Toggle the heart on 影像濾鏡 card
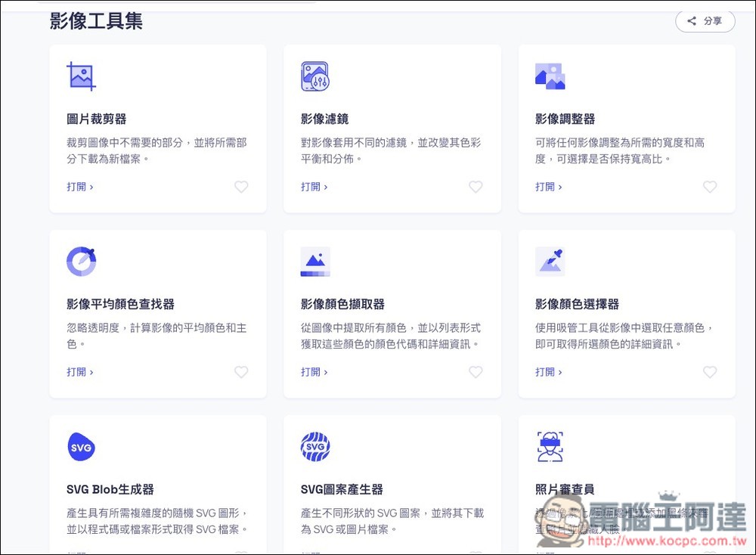Screen dimensions: 756x555 point(476,187)
